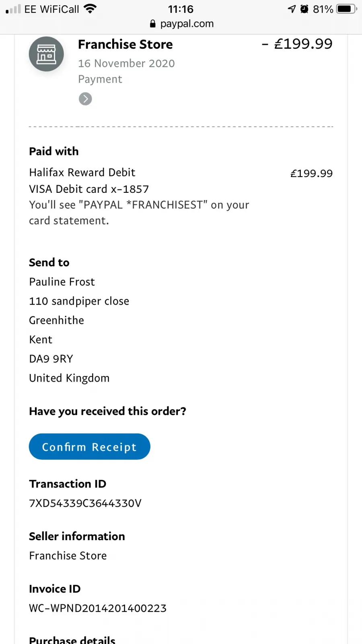Tap the DA9 9RY postcode line
362x644 pixels.
pyautogui.click(x=51, y=359)
